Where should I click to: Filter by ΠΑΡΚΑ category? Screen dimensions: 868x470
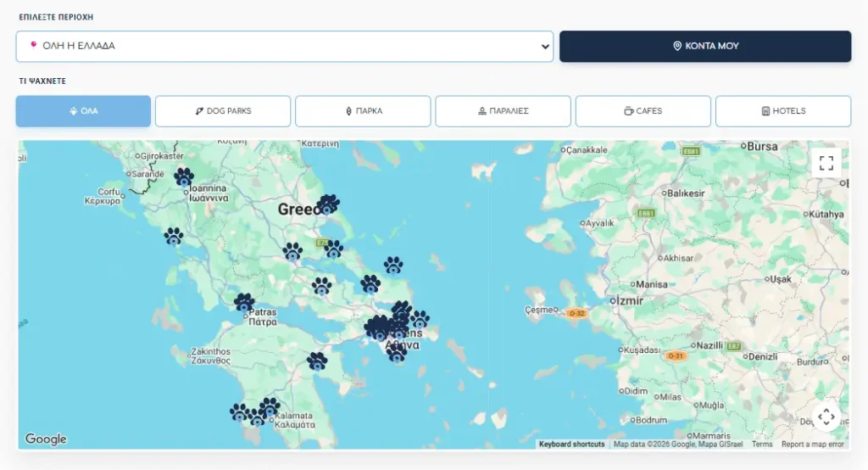pyautogui.click(x=363, y=111)
